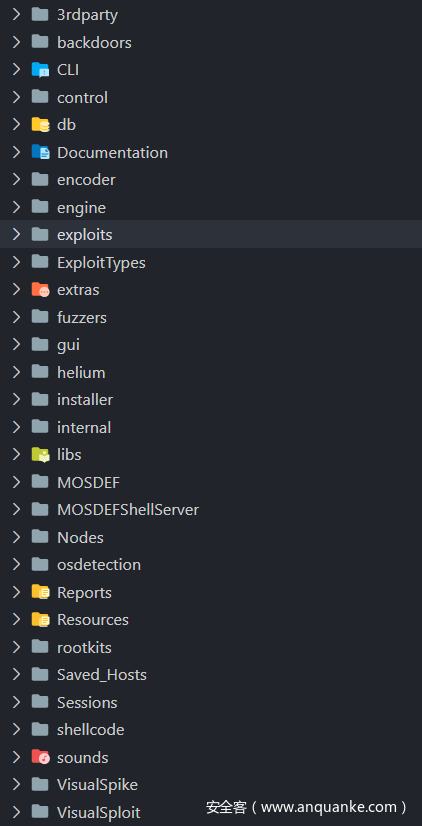Viewport: 422px width, 826px height.
Task: Click the yellow db database folder icon
Action: point(40,124)
